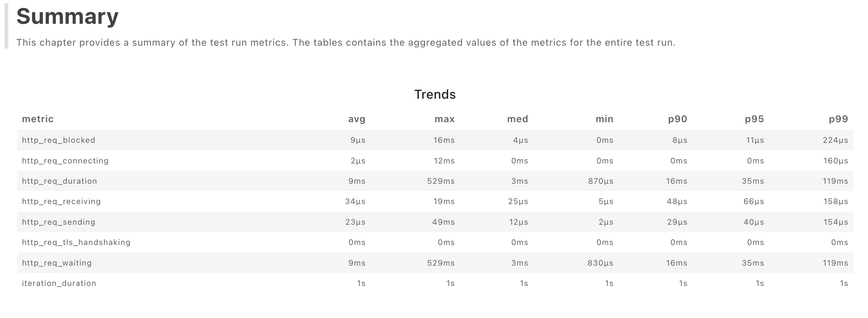
Task: Select the http_req_duration row label
Action: (60, 181)
